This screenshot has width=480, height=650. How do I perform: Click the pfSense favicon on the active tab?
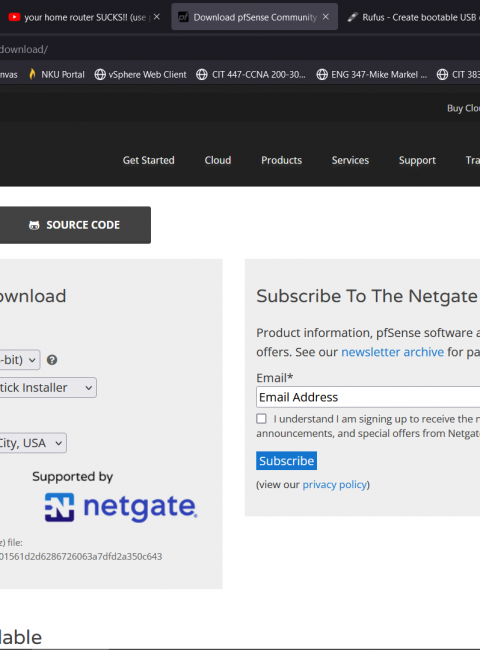183,17
